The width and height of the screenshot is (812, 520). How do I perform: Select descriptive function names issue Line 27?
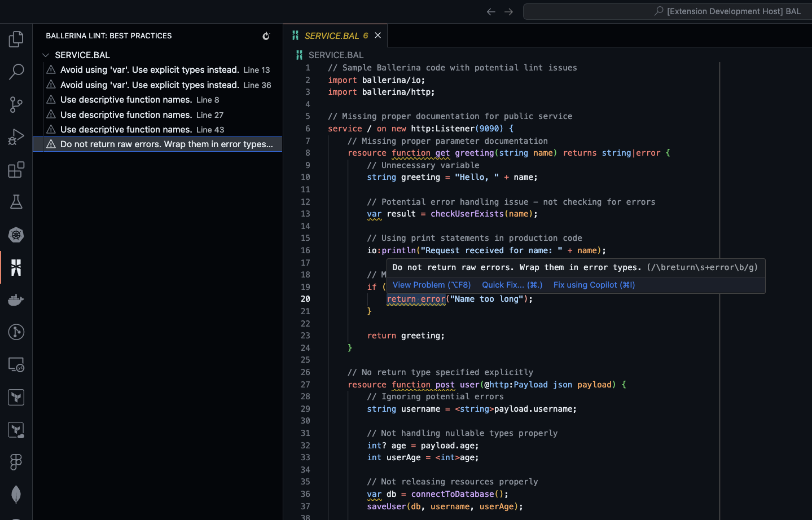click(x=157, y=114)
